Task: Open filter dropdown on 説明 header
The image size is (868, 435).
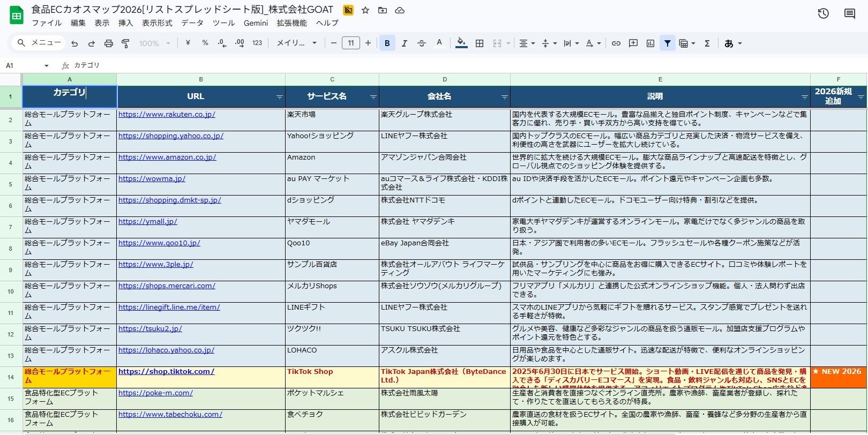Action: click(805, 97)
